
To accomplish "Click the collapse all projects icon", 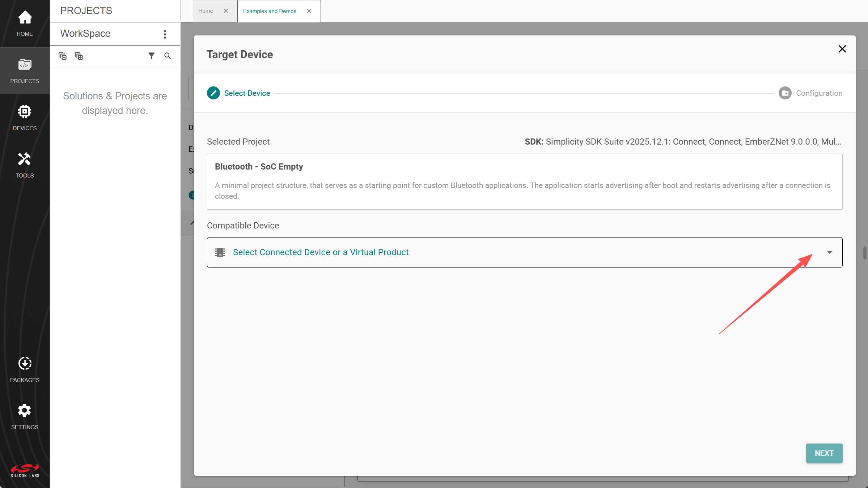I will coord(63,56).
